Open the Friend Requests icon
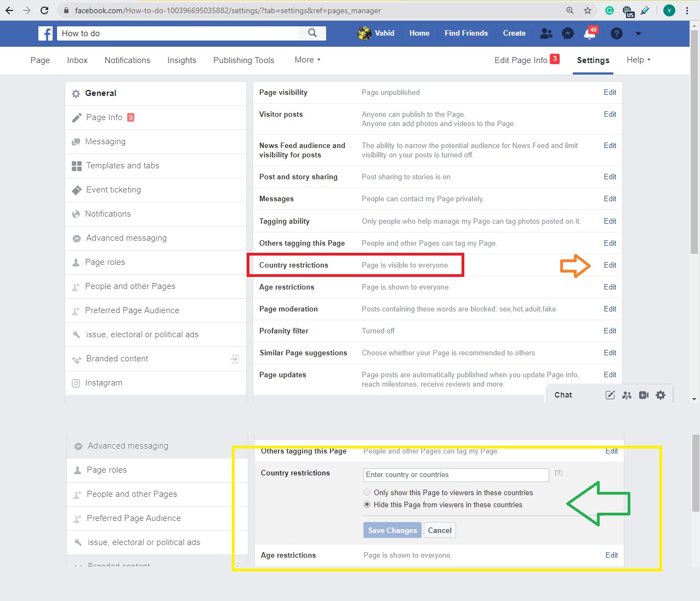This screenshot has width=700, height=601. pyautogui.click(x=546, y=33)
